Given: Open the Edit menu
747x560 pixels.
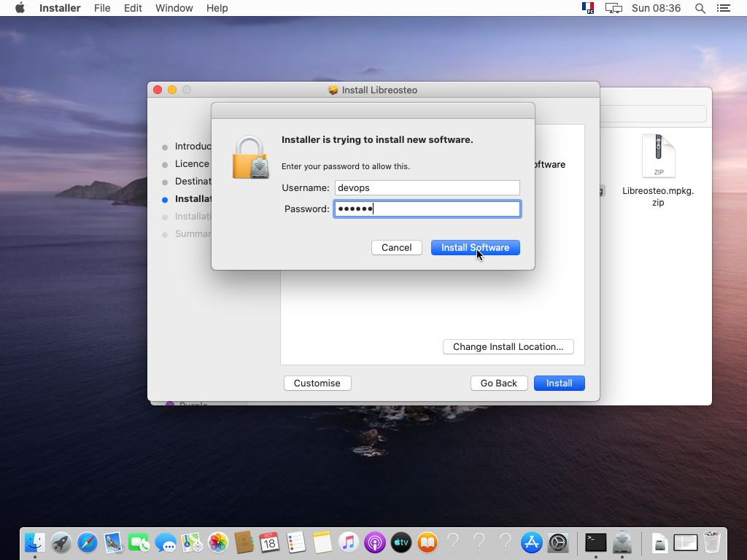Looking at the screenshot, I should pos(133,8).
